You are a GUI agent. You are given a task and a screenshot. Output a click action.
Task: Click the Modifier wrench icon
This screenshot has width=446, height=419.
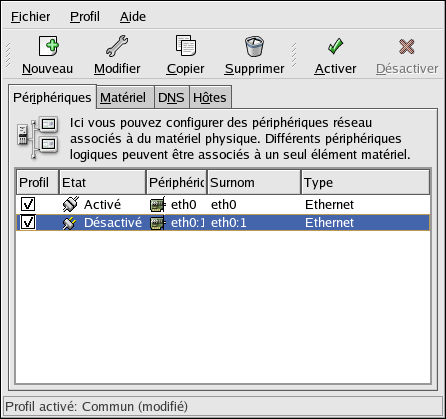point(117,46)
